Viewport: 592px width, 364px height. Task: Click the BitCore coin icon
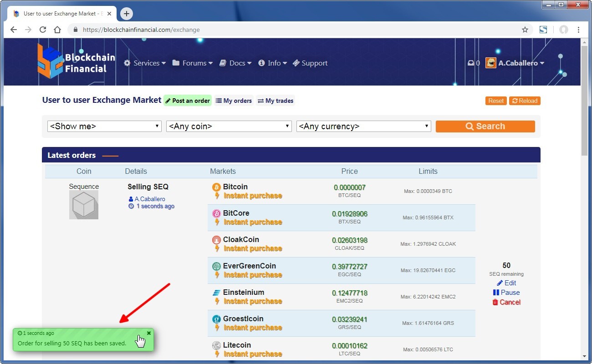216,213
